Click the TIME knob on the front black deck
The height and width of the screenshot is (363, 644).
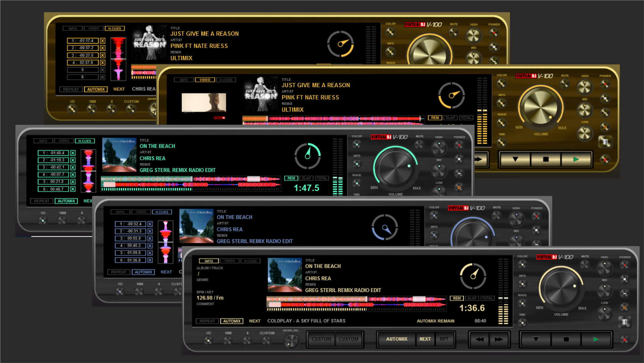click(x=522, y=323)
